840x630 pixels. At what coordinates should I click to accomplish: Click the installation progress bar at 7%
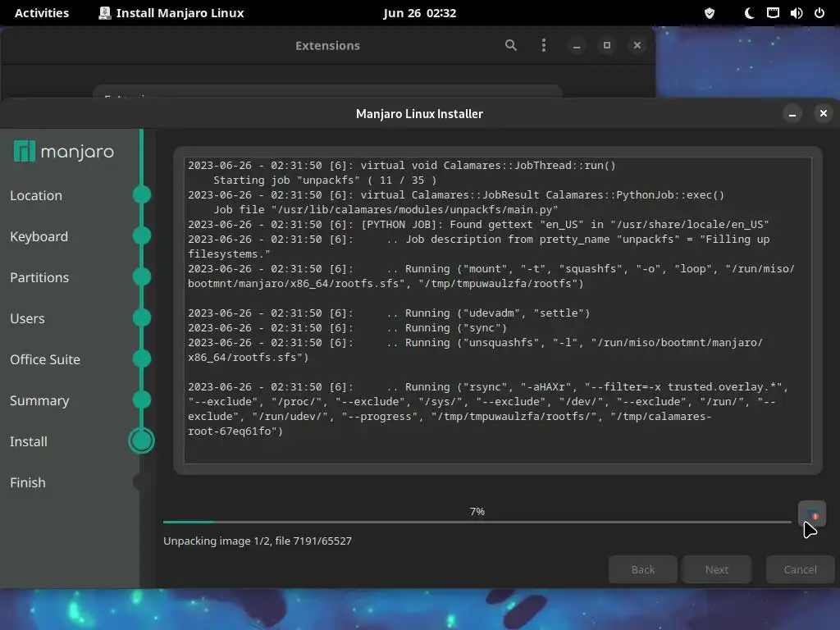[x=477, y=522]
